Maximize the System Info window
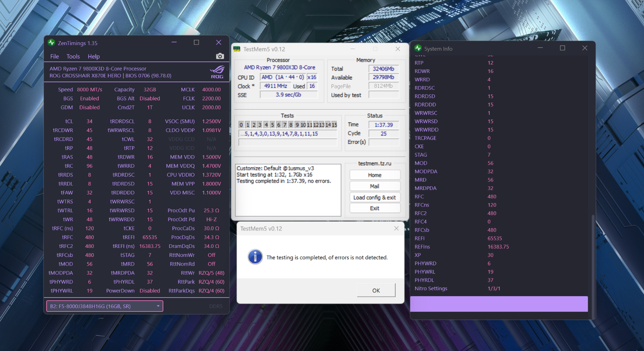Screen dimensions: 644x351 click(x=563, y=48)
